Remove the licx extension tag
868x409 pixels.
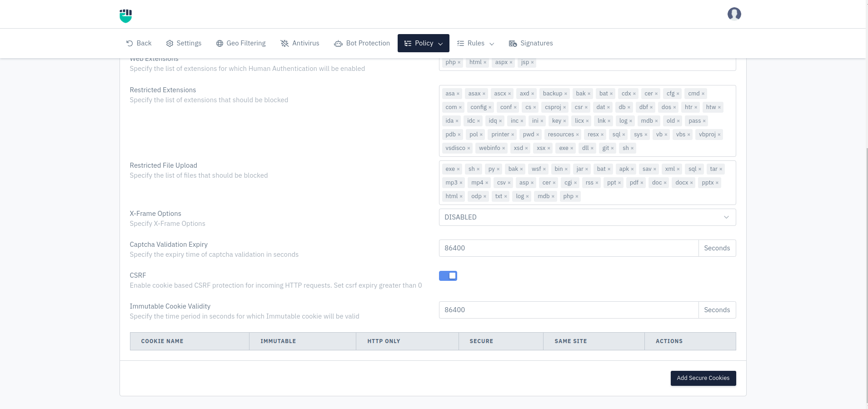point(587,121)
